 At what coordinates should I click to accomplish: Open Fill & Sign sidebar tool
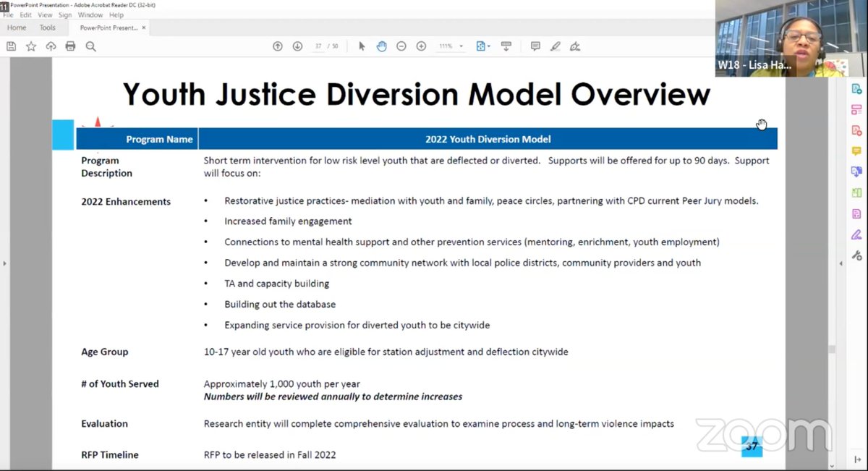(x=856, y=235)
